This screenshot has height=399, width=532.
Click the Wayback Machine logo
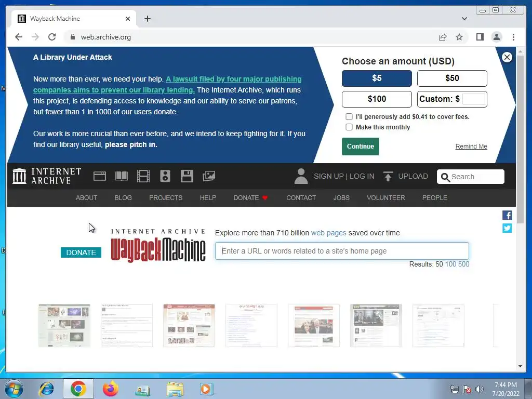click(158, 246)
